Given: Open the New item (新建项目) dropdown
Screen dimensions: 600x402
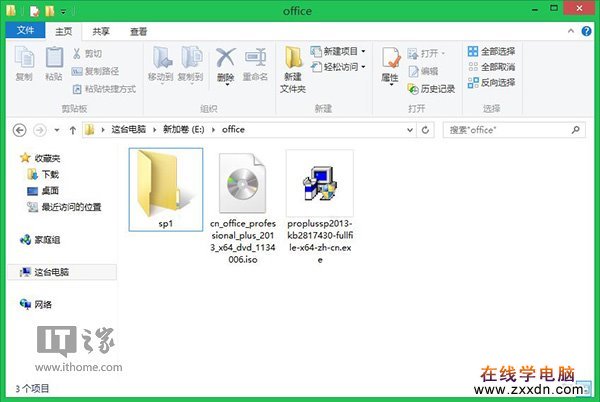Looking at the screenshot, I should pyautogui.click(x=338, y=51).
